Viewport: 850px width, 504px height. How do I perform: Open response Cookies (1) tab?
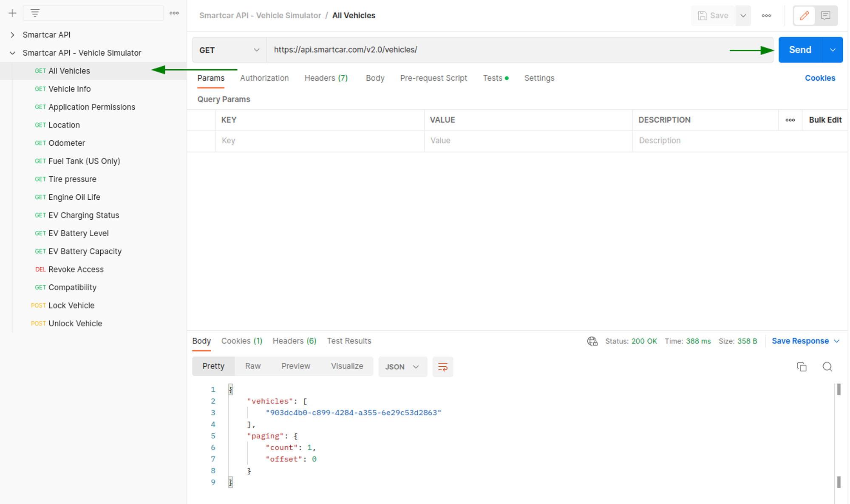click(x=241, y=341)
